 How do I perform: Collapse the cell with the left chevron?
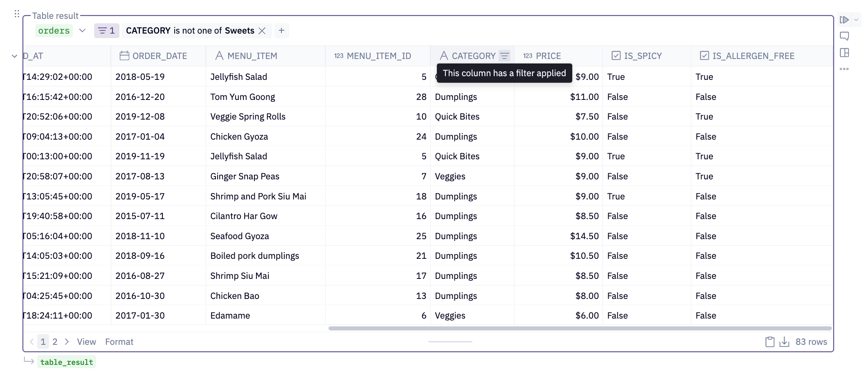(x=14, y=56)
